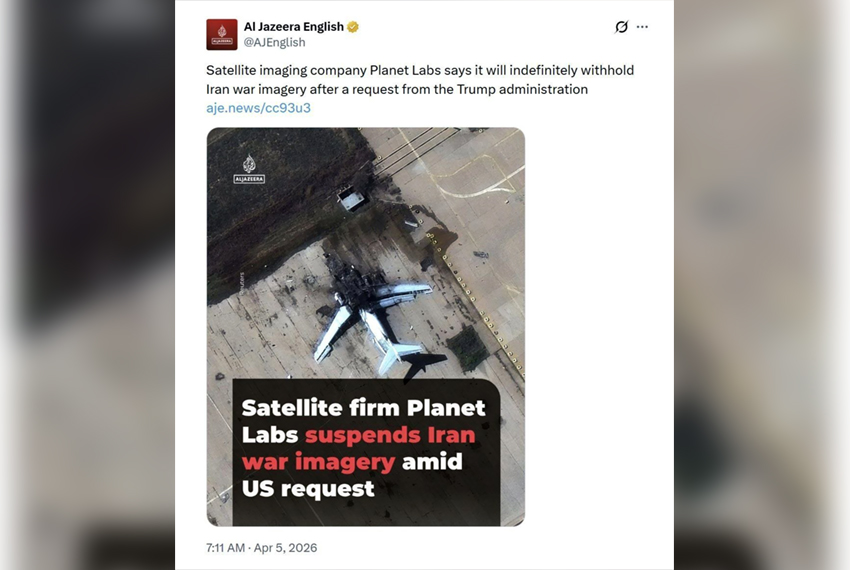Open the 7:11 AM timestamp link
Viewport: 850px width, 570px height.
(226, 548)
